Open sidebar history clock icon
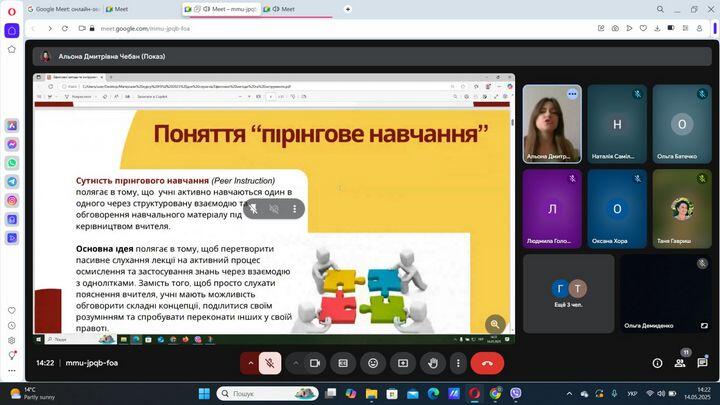The height and width of the screenshot is (405, 720). point(12,326)
